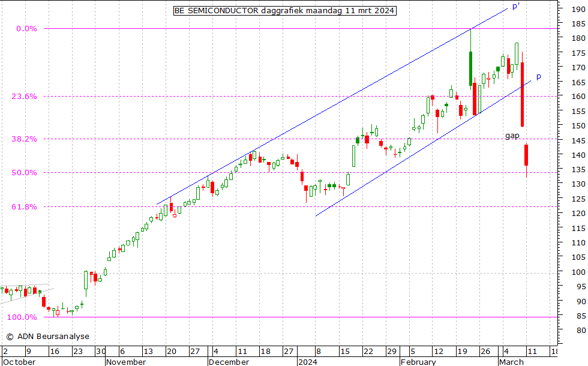The width and height of the screenshot is (588, 366).
Task: Click the date label '13' in November
Action: (148, 352)
